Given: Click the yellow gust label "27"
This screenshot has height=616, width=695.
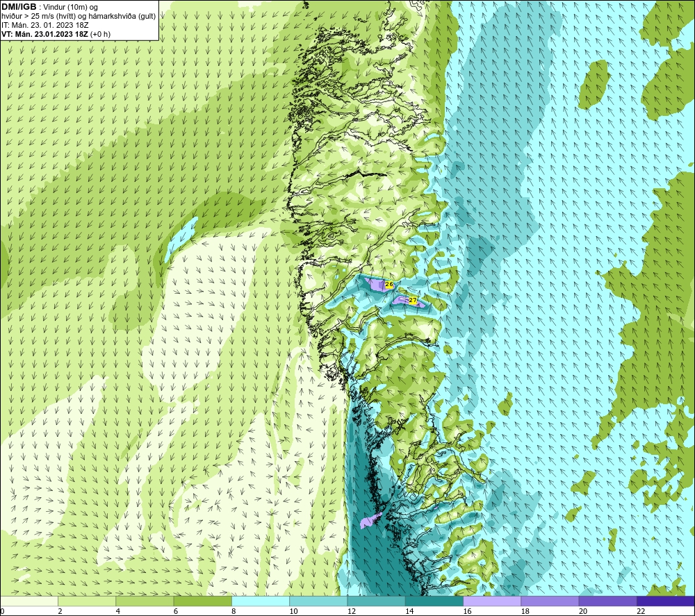Looking at the screenshot, I should coord(413,300).
